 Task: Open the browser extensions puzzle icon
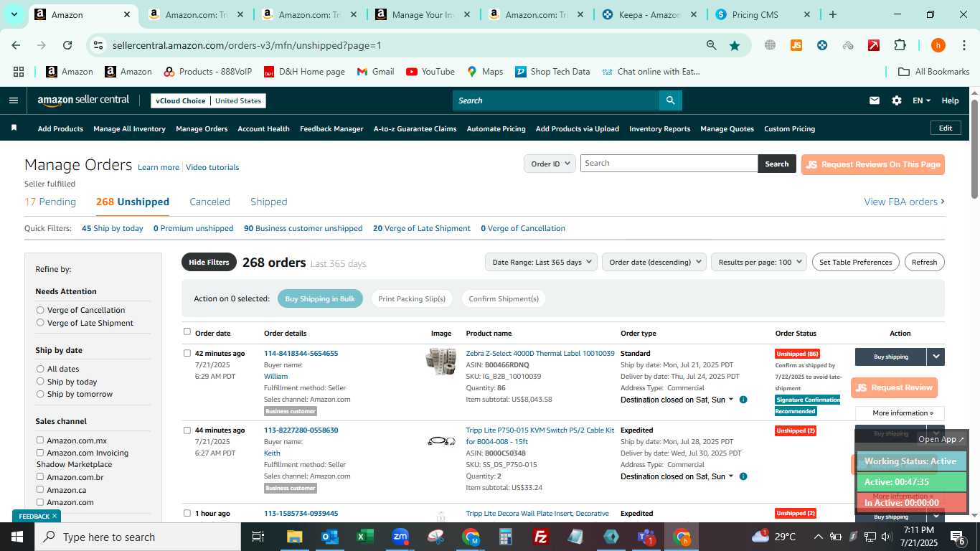(x=900, y=45)
